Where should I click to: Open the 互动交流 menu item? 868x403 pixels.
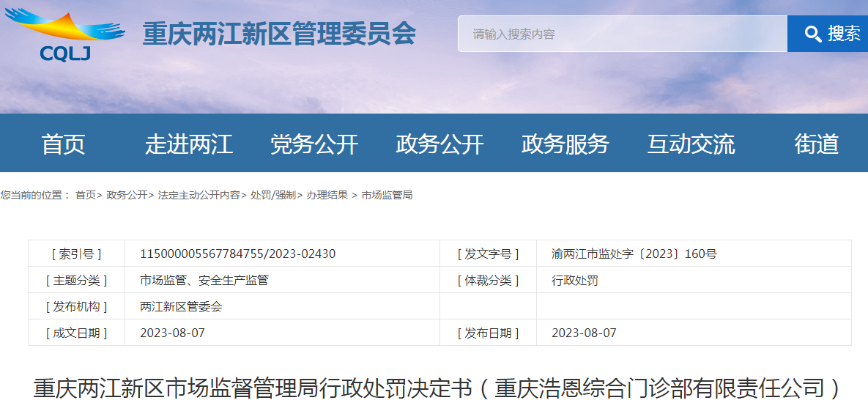point(691,144)
